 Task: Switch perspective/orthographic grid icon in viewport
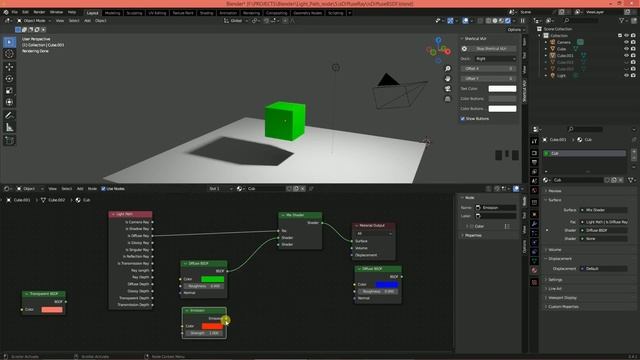(448, 99)
